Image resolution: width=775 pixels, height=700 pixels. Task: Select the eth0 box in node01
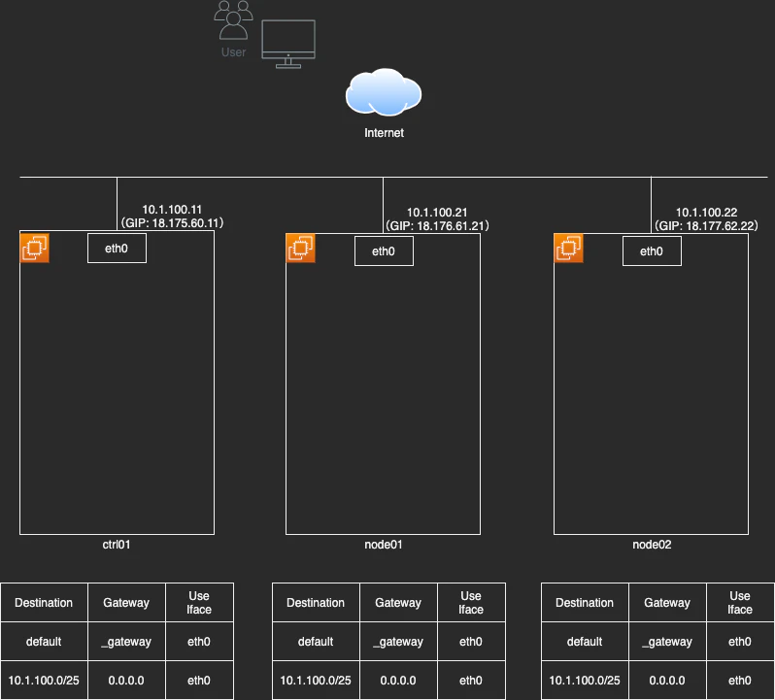pyautogui.click(x=384, y=250)
